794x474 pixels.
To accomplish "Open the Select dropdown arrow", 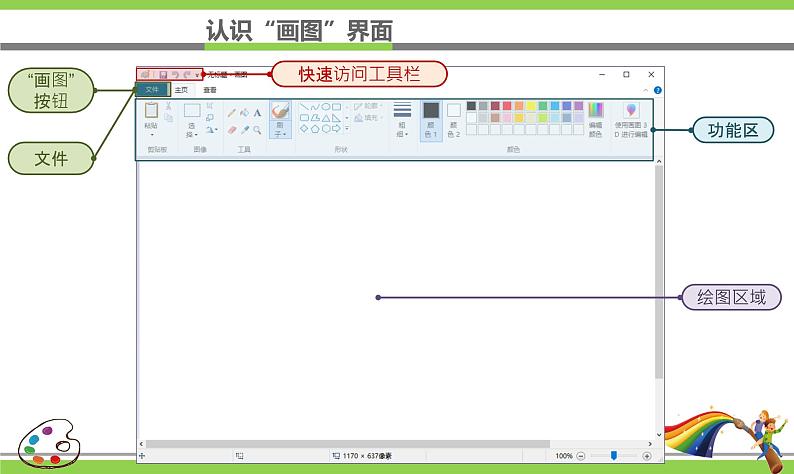I will click(196, 135).
